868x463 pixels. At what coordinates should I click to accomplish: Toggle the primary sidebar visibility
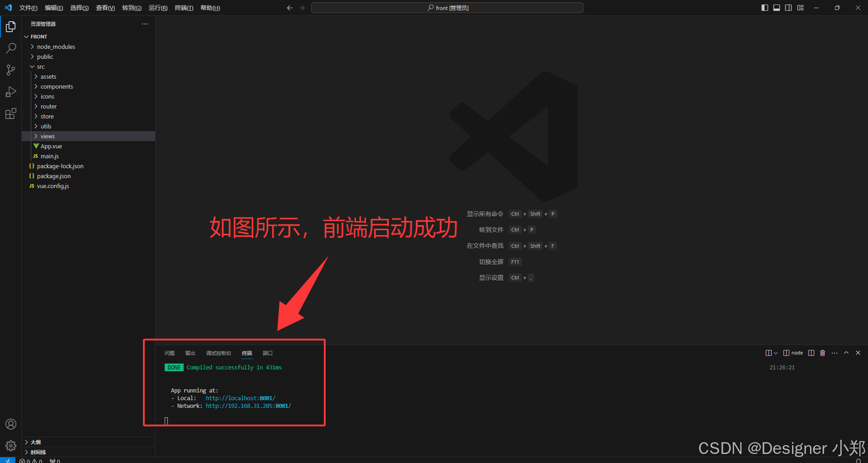[764, 8]
